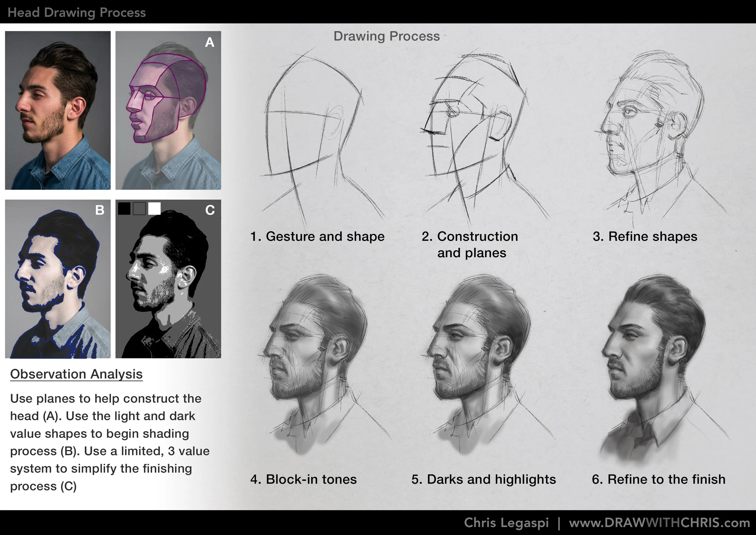Click the Head Drawing Process title

pos(77,12)
